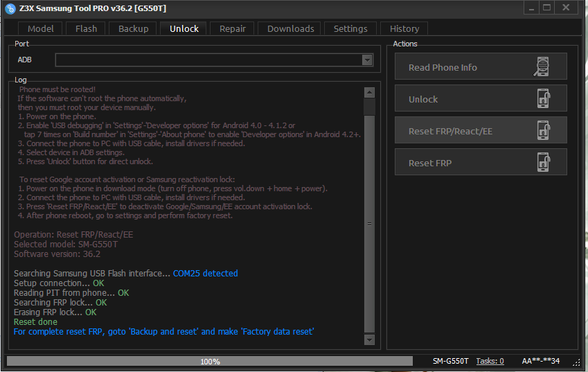Click the 'Erasing FRP lock... OK' log line
Viewport: 588px width, 372px height.
[55, 312]
